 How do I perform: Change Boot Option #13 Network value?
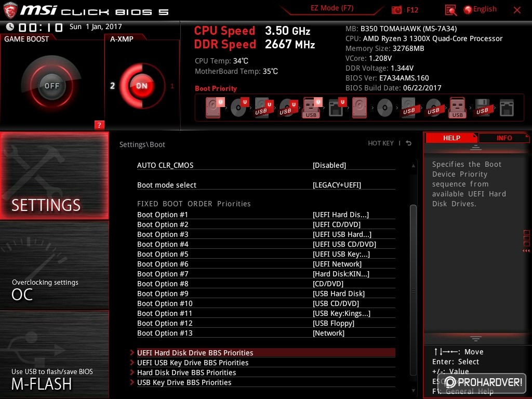[328, 332]
